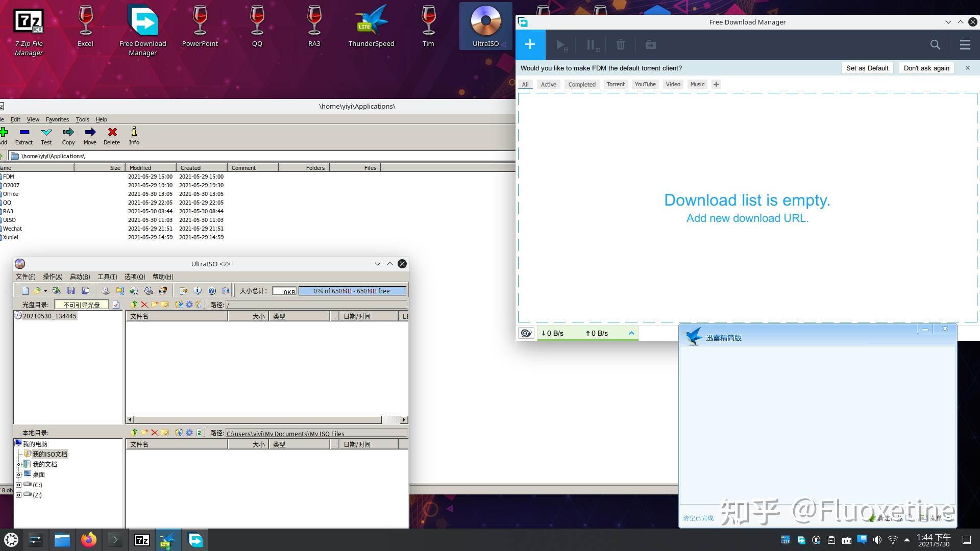The width and height of the screenshot is (980, 551).
Task: Click Extract in the 7-Zip toolbar
Action: 24,136
